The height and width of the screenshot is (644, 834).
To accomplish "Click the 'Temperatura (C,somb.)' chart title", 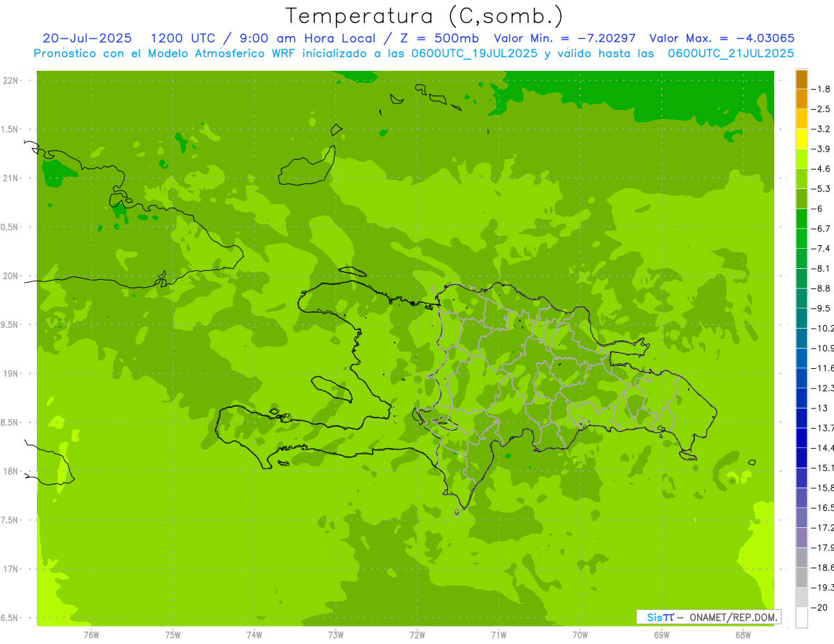I will pos(424,16).
